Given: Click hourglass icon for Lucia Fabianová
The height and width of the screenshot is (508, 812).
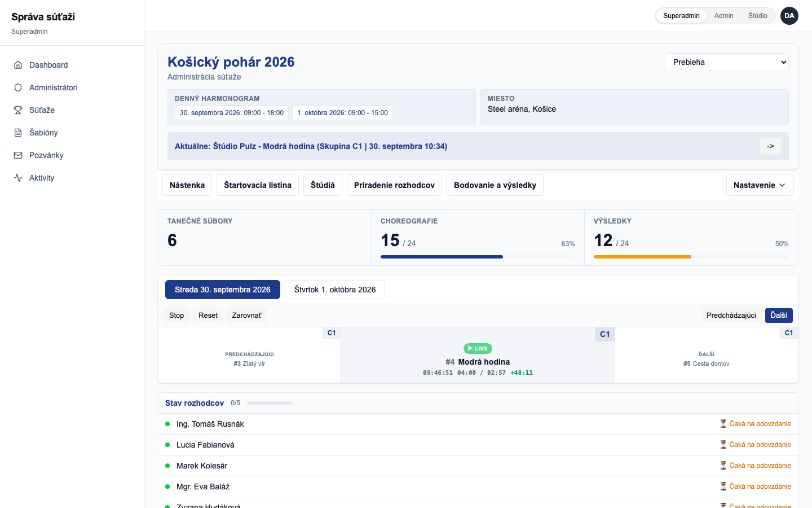Looking at the screenshot, I should 723,445.
